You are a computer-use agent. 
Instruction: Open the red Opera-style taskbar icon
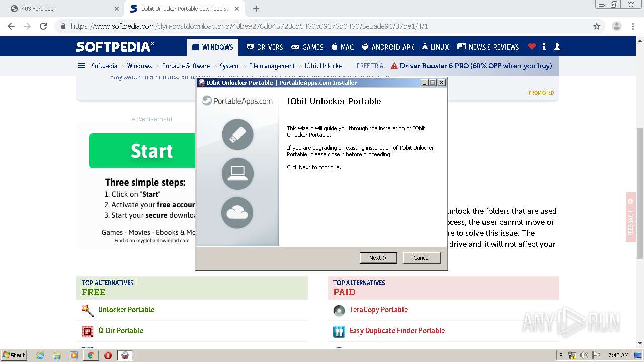tap(108, 355)
